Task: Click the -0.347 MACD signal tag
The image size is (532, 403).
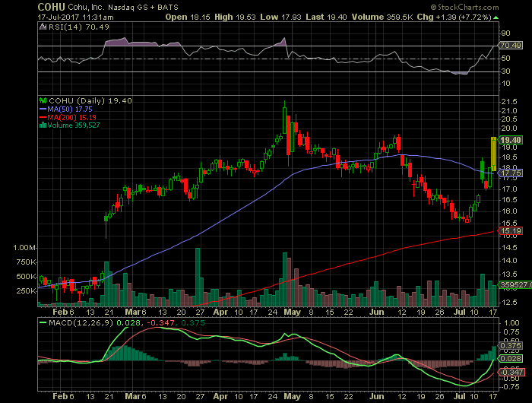Action: coord(511,373)
